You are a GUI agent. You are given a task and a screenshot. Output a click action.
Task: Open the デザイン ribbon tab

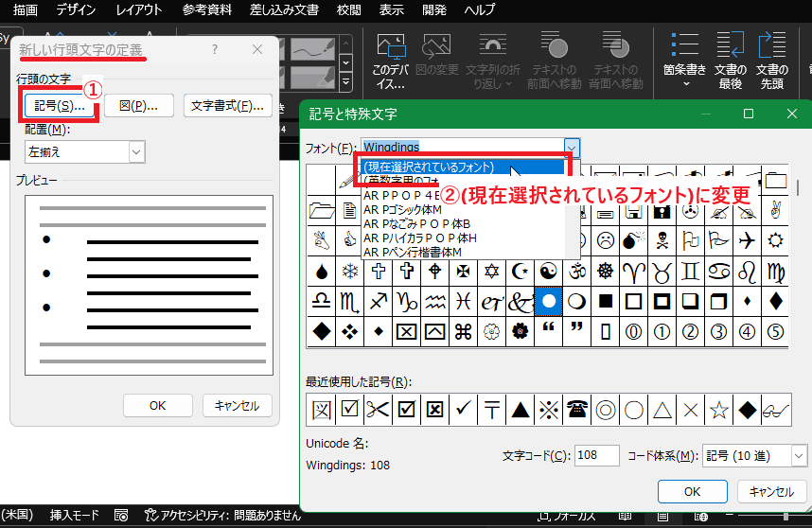(76, 10)
